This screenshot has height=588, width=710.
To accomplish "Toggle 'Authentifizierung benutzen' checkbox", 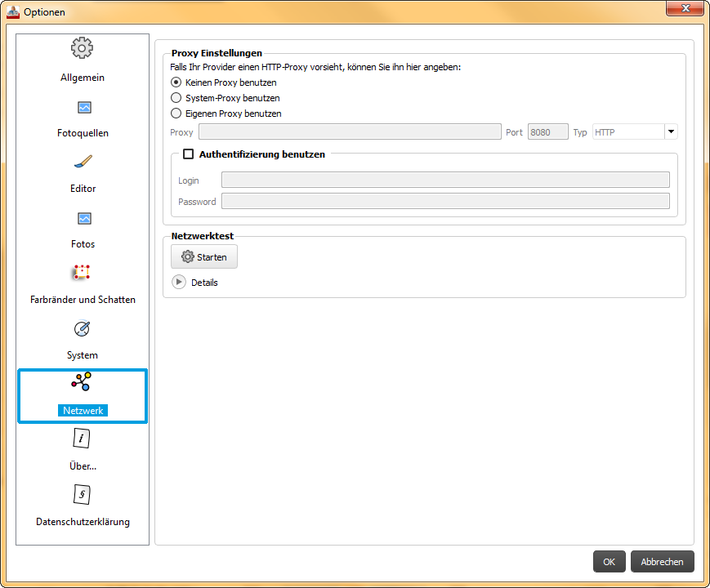I will (189, 154).
